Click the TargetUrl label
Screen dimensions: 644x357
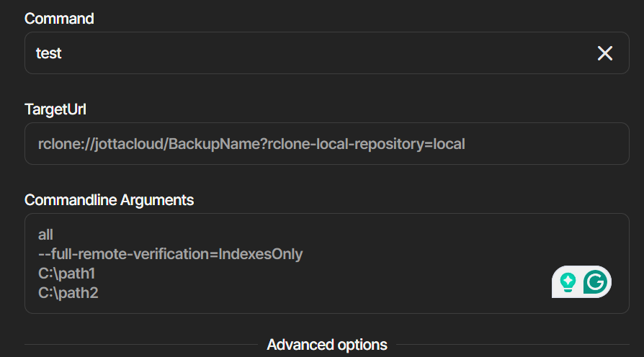55,109
